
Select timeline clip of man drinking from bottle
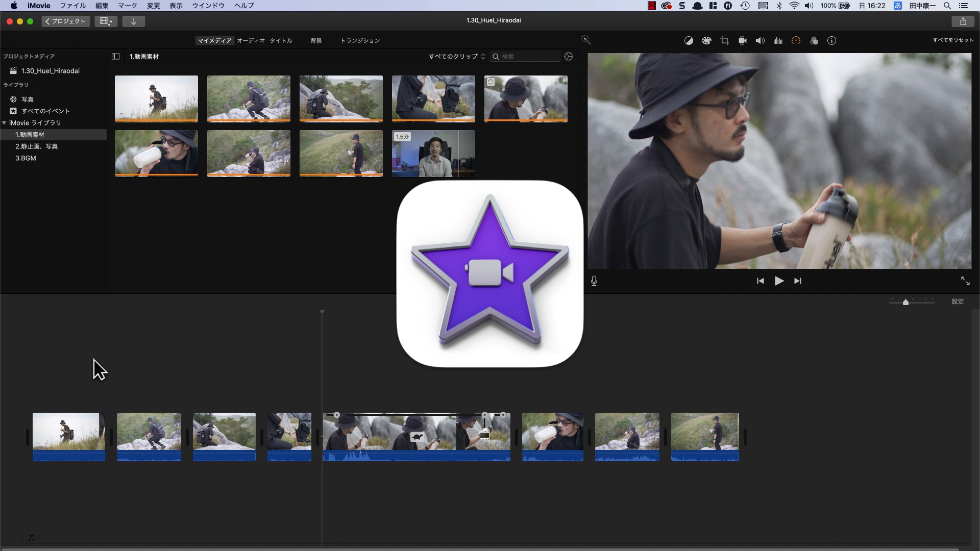point(553,437)
